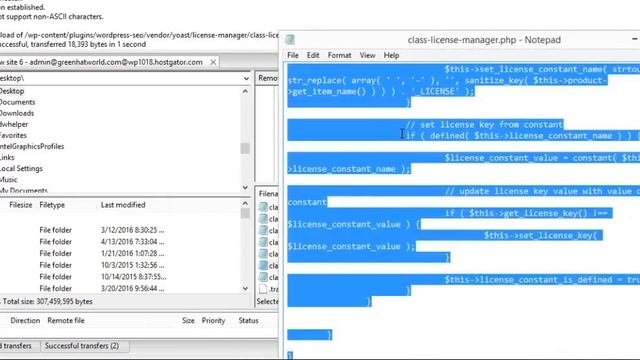Screen dimensions: 640x360
Task: Close the hostgator.com site tab in FileZilla
Action: [x=213, y=62]
